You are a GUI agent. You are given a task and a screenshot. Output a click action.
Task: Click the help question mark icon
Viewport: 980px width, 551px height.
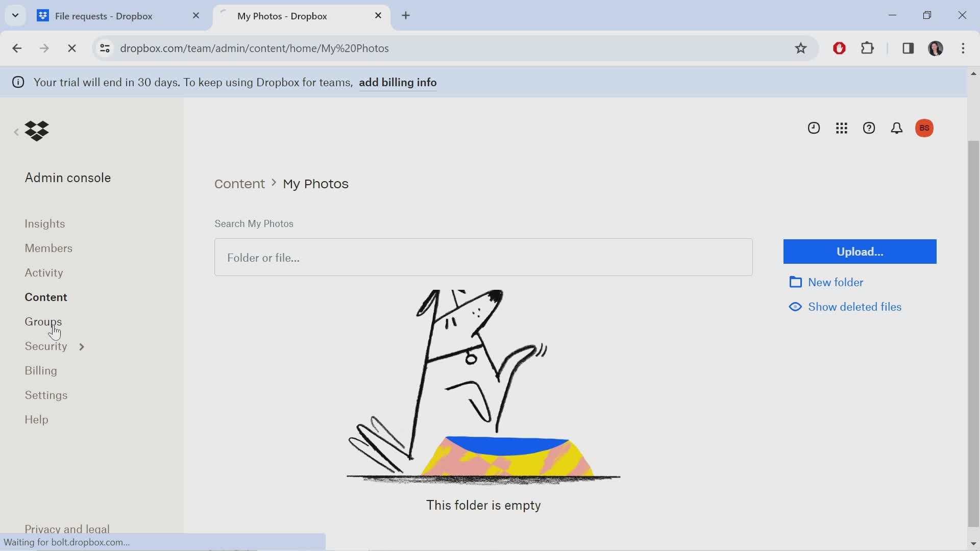870,128
